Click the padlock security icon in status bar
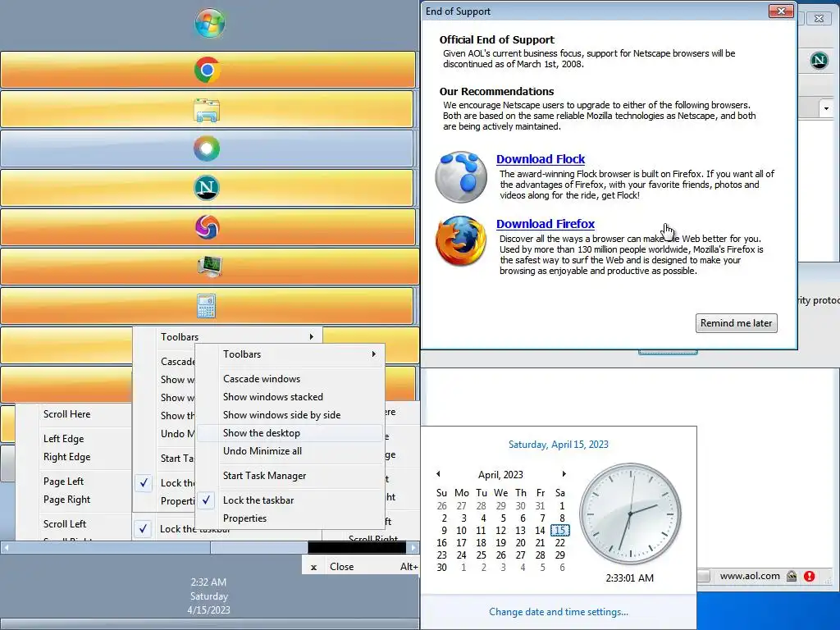Image resolution: width=840 pixels, height=630 pixels. [x=792, y=576]
